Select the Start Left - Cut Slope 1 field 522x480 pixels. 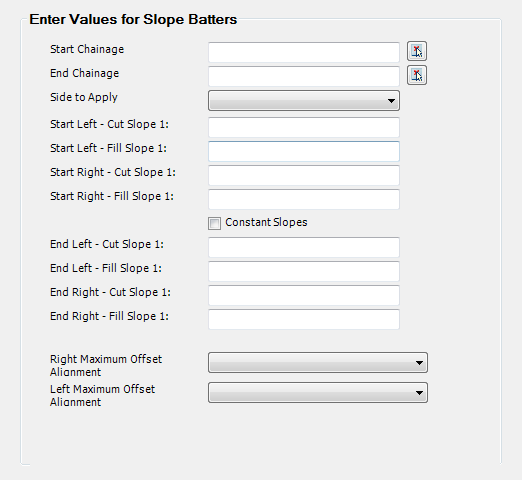304,127
